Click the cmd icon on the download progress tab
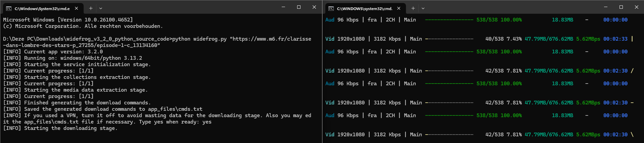The width and height of the screenshot is (644, 143). (331, 8)
